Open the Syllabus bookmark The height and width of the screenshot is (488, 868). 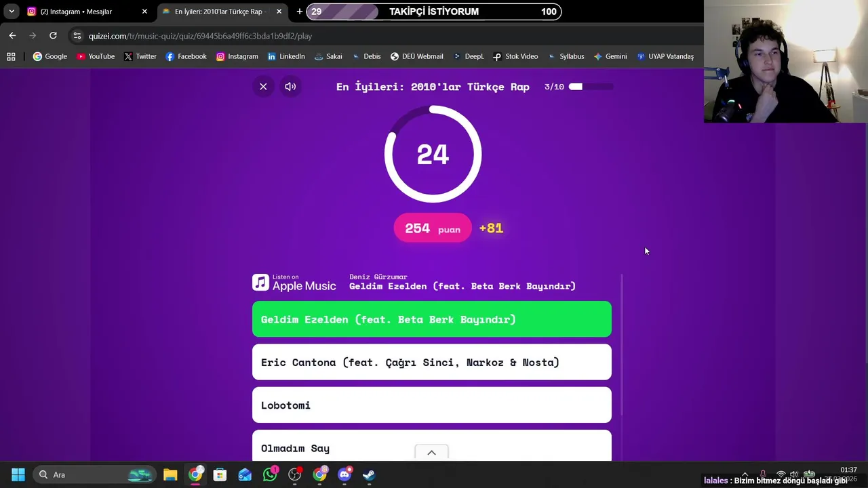coord(566,56)
